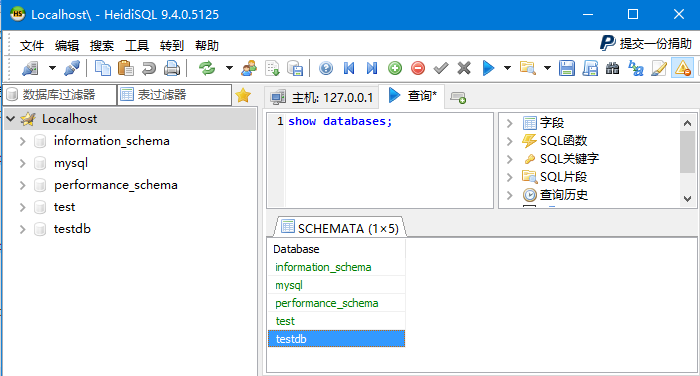Screen dimensions: 700x376
Task: Click the print icon in toolbar
Action: (172, 68)
